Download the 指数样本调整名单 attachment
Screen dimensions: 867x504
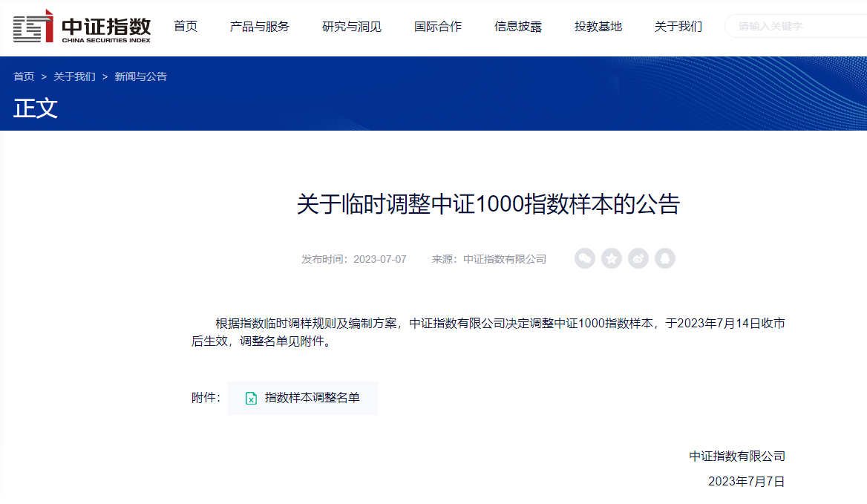(x=312, y=398)
